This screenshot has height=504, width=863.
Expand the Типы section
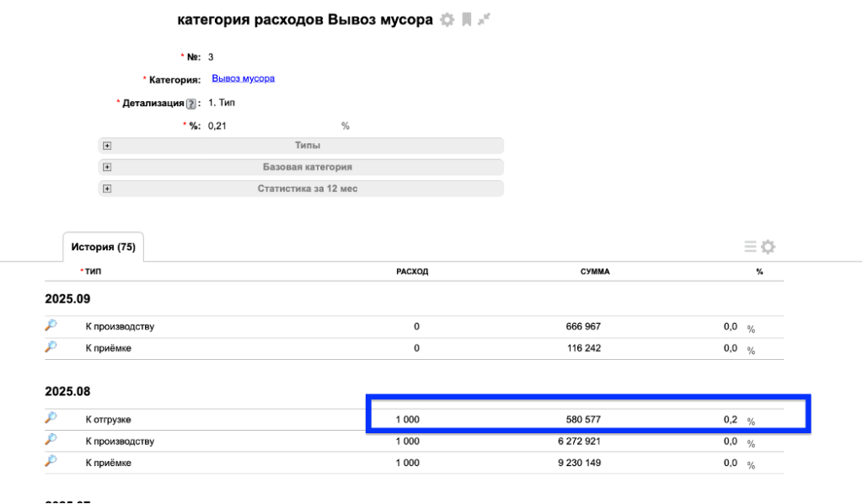click(107, 145)
